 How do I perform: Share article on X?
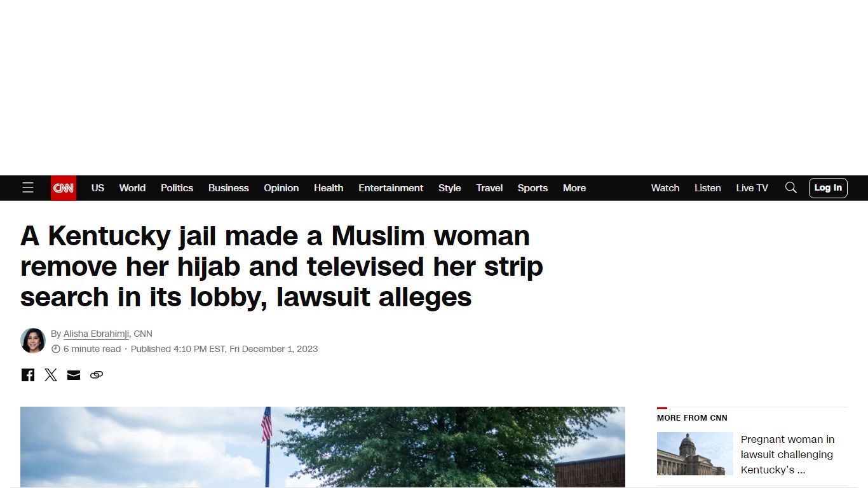[51, 375]
